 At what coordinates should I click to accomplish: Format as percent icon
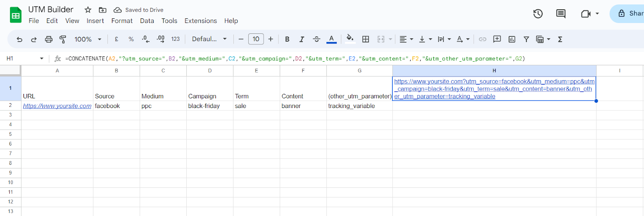pos(131,39)
